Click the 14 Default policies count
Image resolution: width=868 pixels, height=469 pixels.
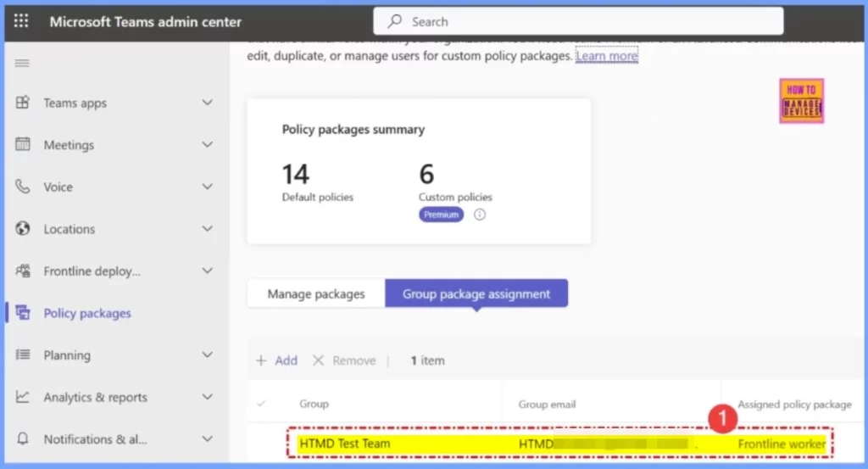click(296, 174)
